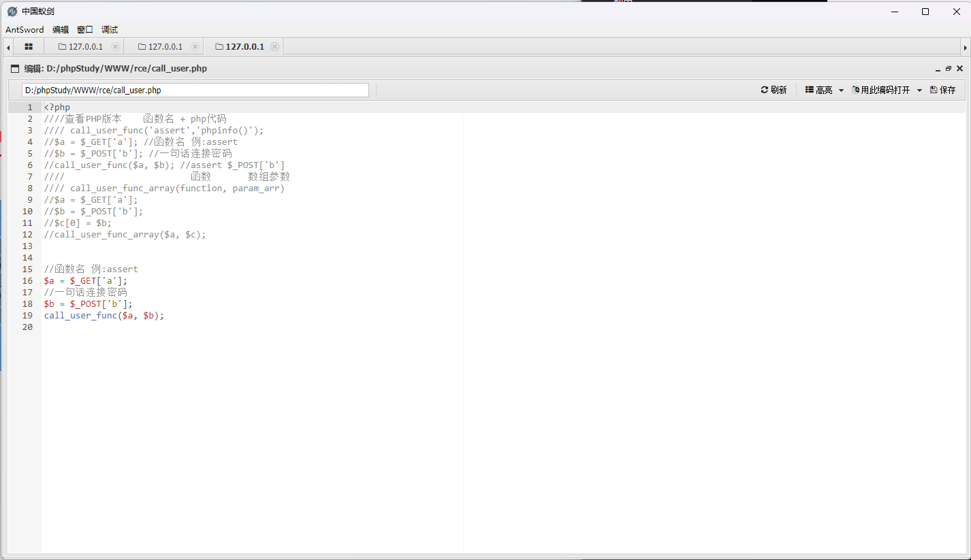
Task: Refresh the file with 刷新
Action: (774, 90)
